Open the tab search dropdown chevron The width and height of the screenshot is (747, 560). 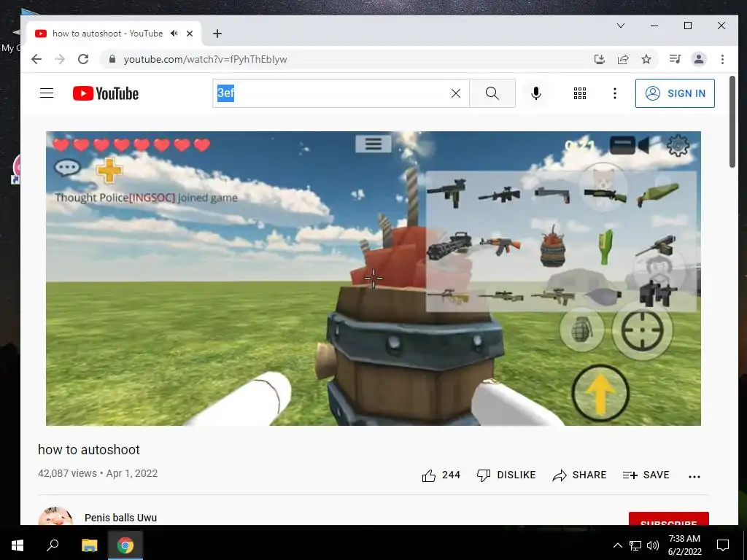[x=620, y=26]
